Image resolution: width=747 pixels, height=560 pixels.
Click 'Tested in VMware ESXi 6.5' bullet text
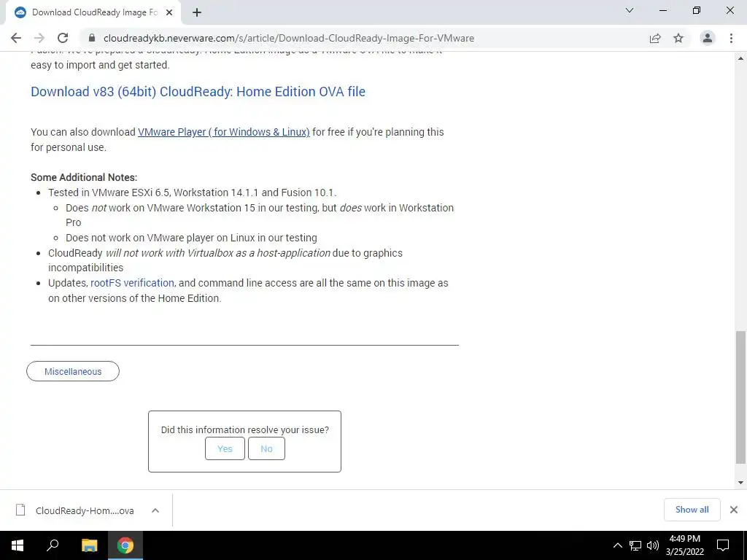(x=192, y=192)
